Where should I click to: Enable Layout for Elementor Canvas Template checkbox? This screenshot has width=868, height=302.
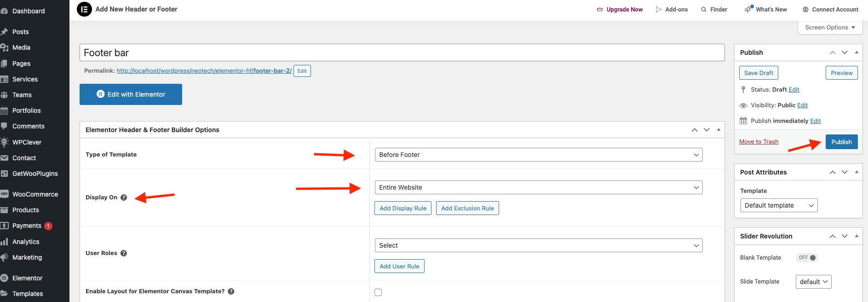coord(378,292)
